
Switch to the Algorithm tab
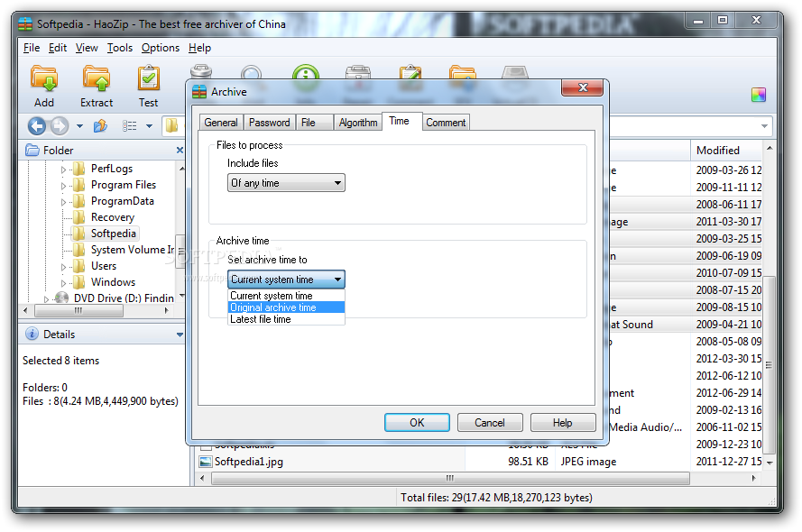pyautogui.click(x=358, y=123)
